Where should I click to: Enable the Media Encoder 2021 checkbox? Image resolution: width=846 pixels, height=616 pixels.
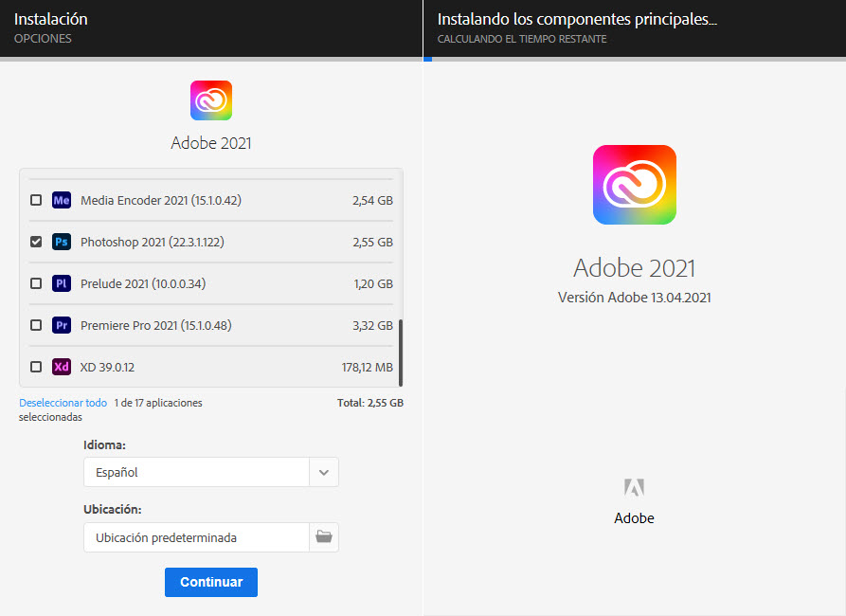[36, 200]
